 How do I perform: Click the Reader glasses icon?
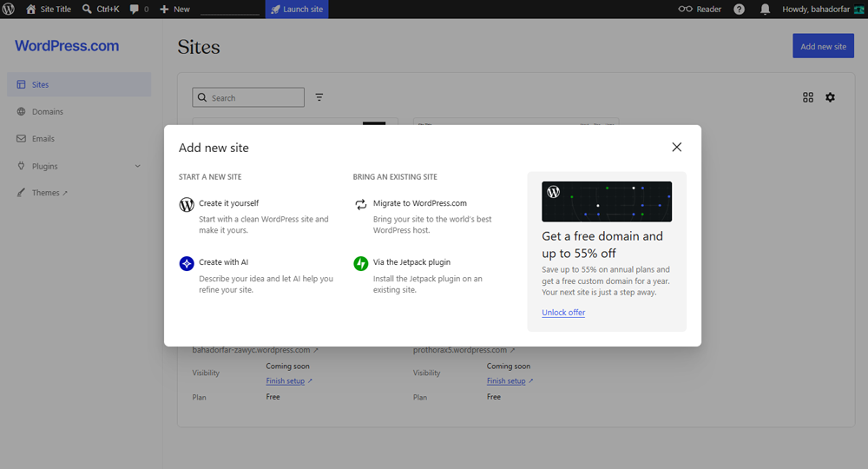(686, 9)
